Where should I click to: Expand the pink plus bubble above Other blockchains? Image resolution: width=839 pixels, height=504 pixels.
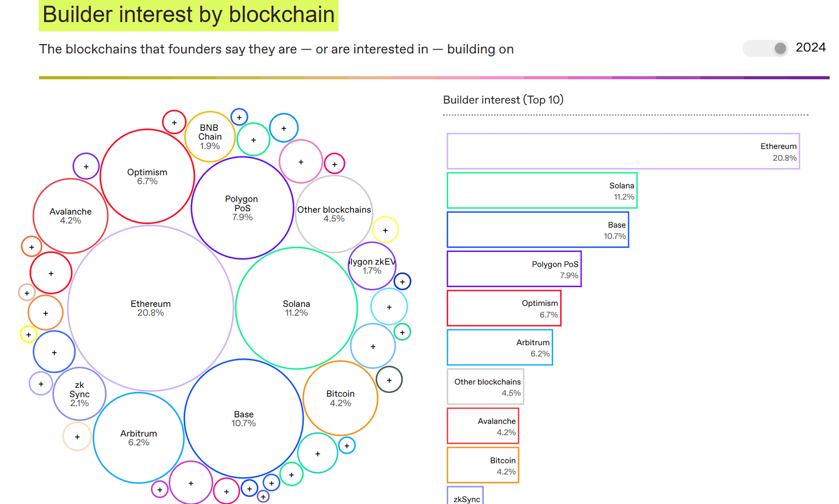click(x=301, y=161)
